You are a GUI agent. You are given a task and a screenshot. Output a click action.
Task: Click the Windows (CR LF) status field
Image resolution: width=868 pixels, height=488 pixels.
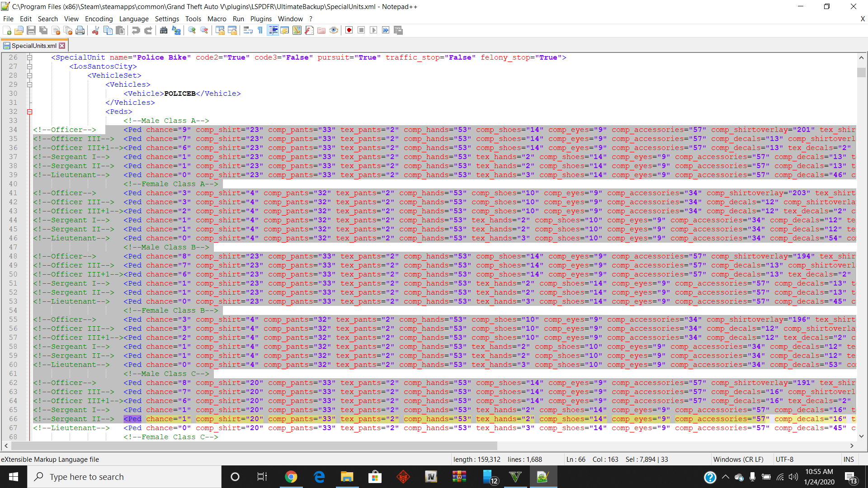click(x=738, y=459)
